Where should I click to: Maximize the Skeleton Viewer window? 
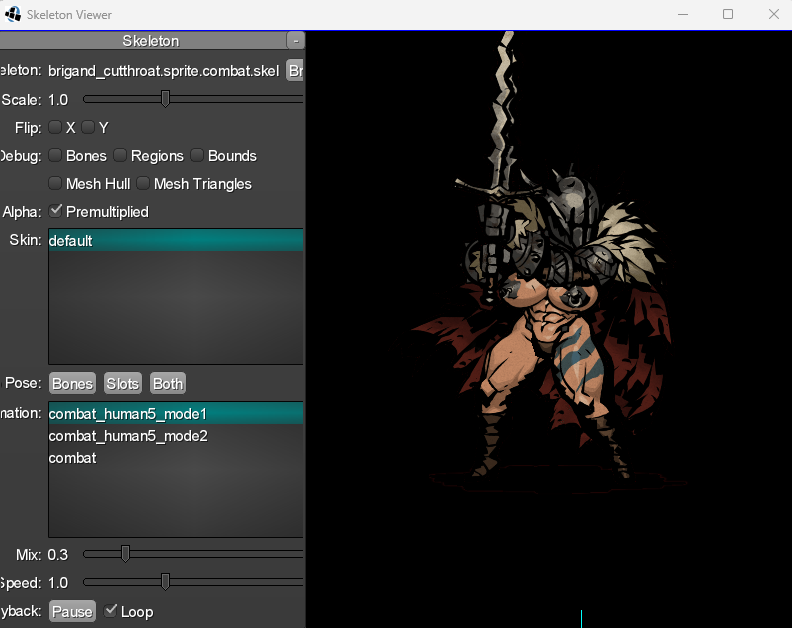(x=728, y=14)
